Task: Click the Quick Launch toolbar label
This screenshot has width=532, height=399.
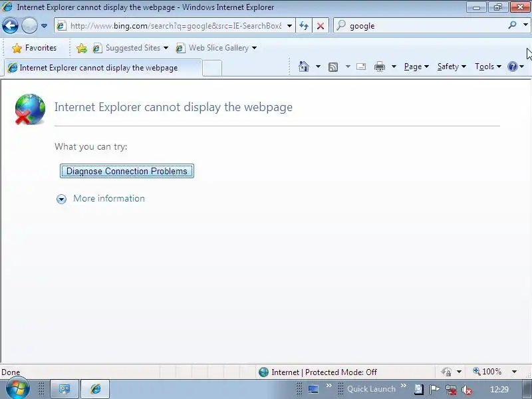Action: coord(371,389)
